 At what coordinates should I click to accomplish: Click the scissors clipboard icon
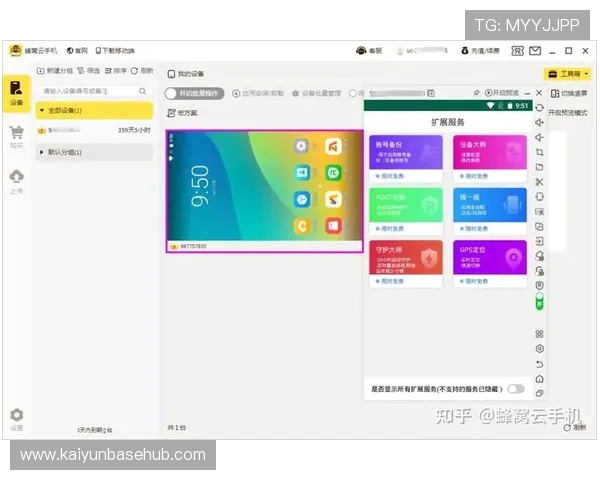(540, 182)
